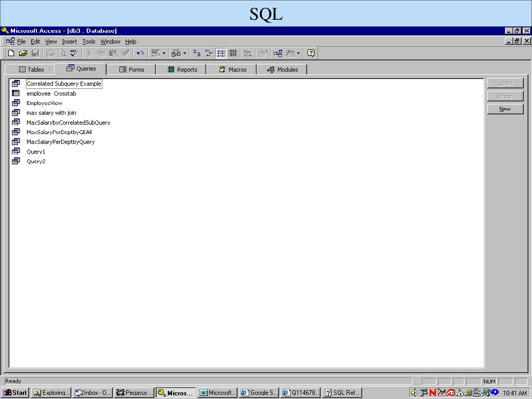Select the employee Crosstab query
Image resolution: width=532 pixels, height=399 pixels.
(x=51, y=94)
